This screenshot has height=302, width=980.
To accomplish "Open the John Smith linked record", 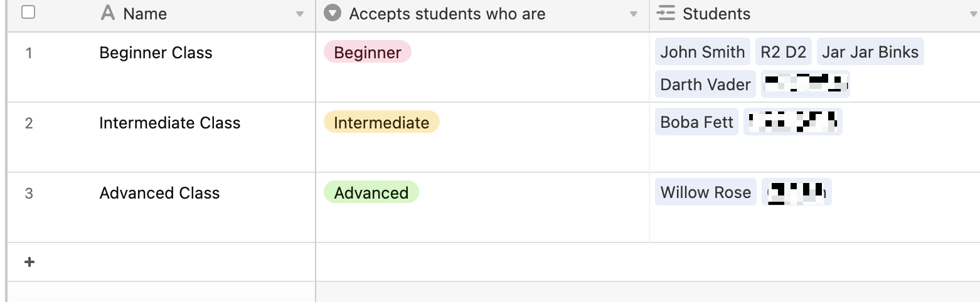I will (x=703, y=51).
